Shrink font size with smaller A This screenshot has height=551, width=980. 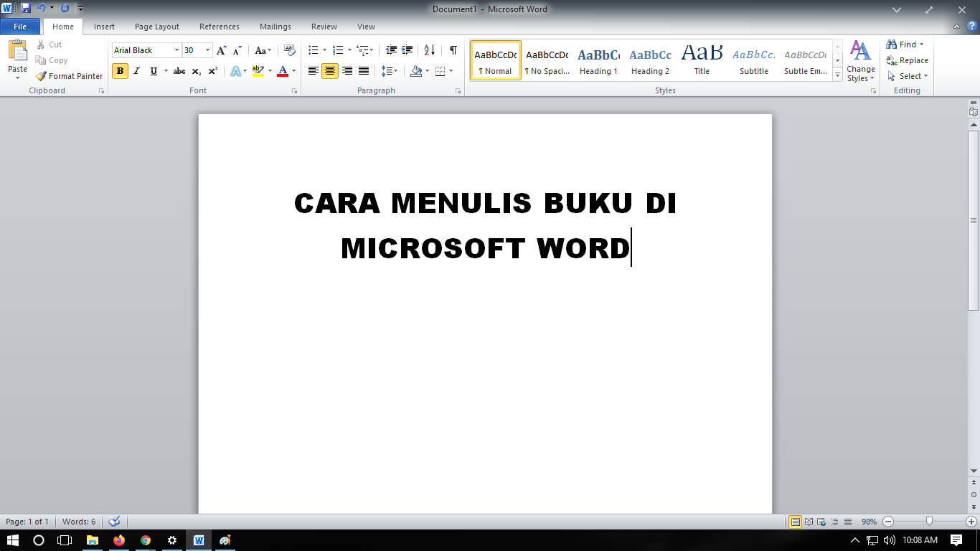[237, 50]
